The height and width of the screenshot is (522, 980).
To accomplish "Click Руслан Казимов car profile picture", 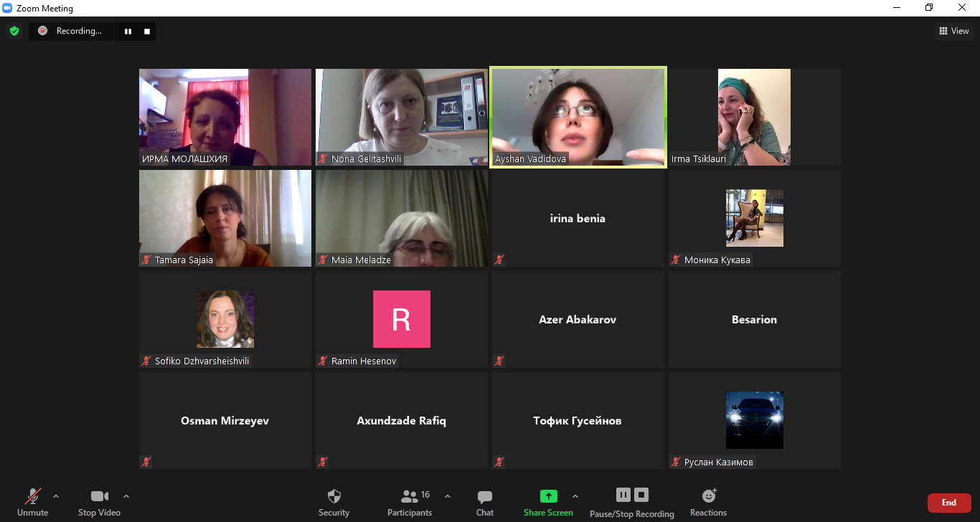I will coord(755,420).
